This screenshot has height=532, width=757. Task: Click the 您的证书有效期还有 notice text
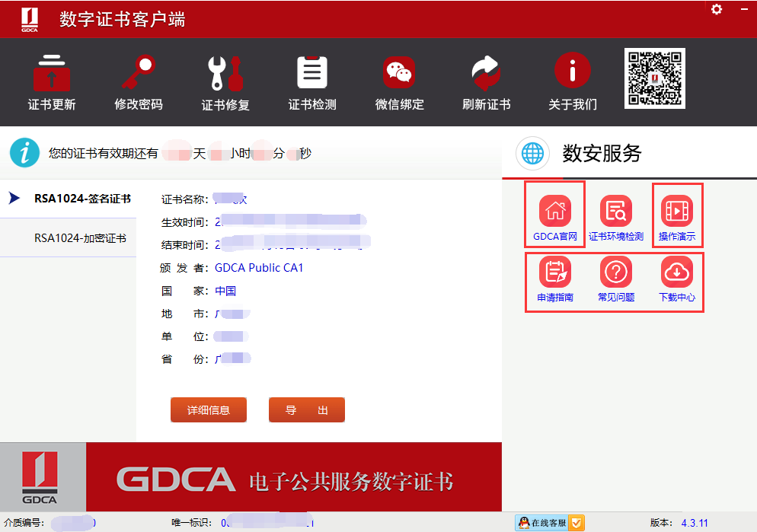104,154
